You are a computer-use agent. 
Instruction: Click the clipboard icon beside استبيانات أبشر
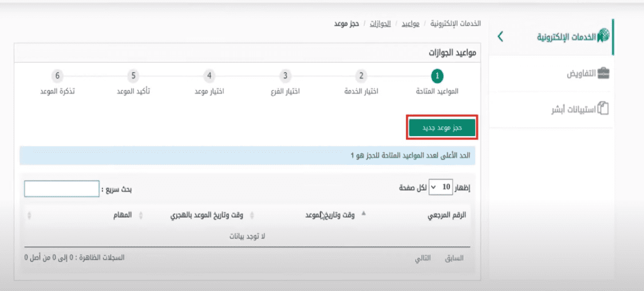click(x=603, y=109)
